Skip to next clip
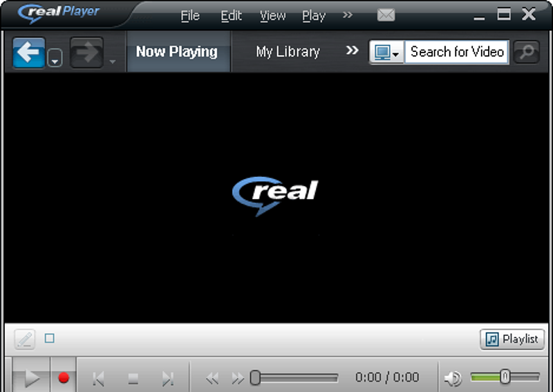The image size is (553, 392). pos(168,379)
